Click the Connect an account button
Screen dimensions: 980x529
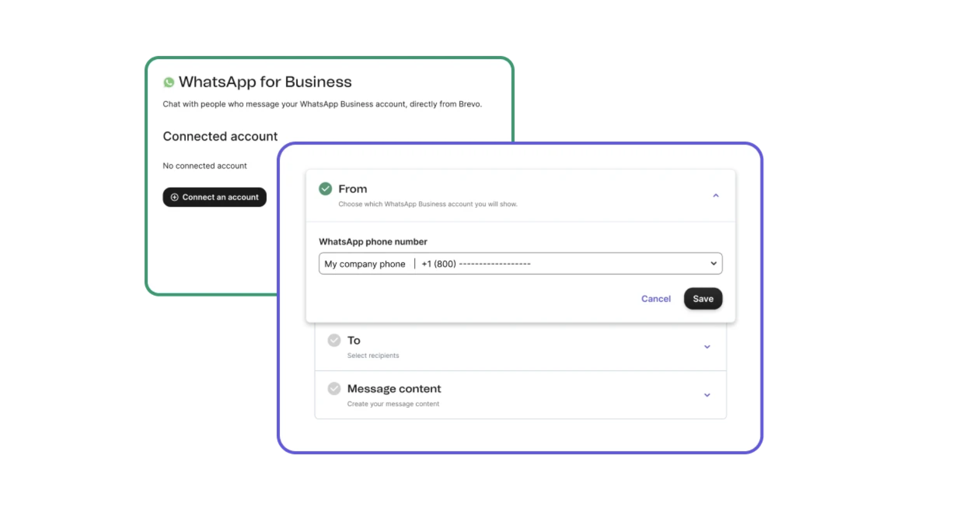pyautogui.click(x=215, y=197)
